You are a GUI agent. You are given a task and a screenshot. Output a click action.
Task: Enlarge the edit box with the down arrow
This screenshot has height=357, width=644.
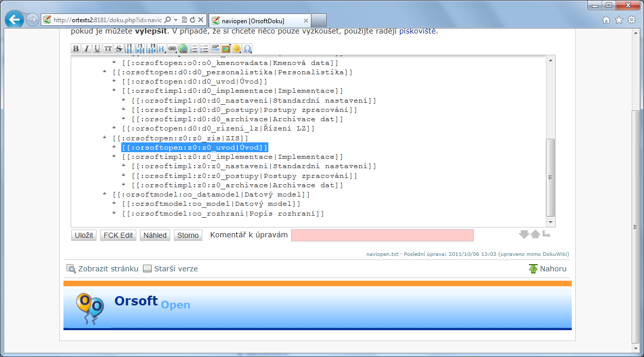524,235
